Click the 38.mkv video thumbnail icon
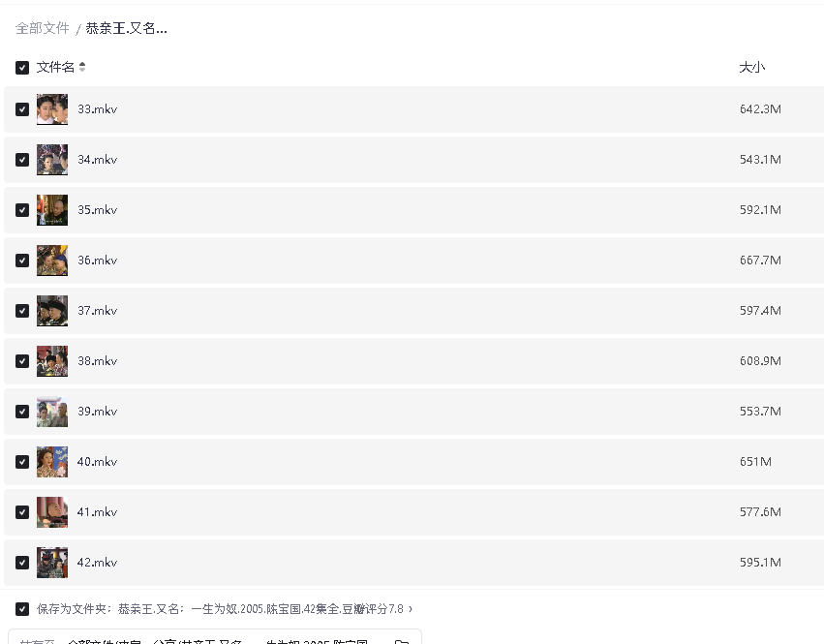This screenshot has width=824, height=644. 52,361
